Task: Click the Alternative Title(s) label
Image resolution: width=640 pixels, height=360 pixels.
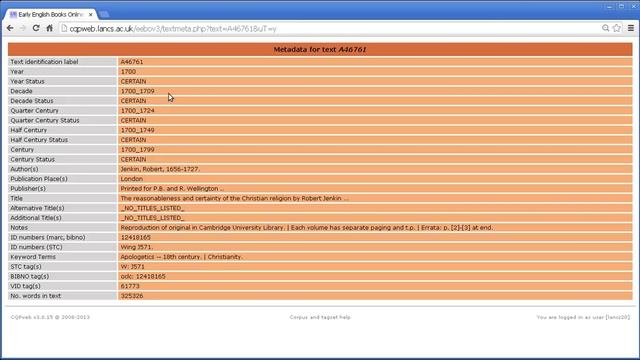Action: coord(37,208)
